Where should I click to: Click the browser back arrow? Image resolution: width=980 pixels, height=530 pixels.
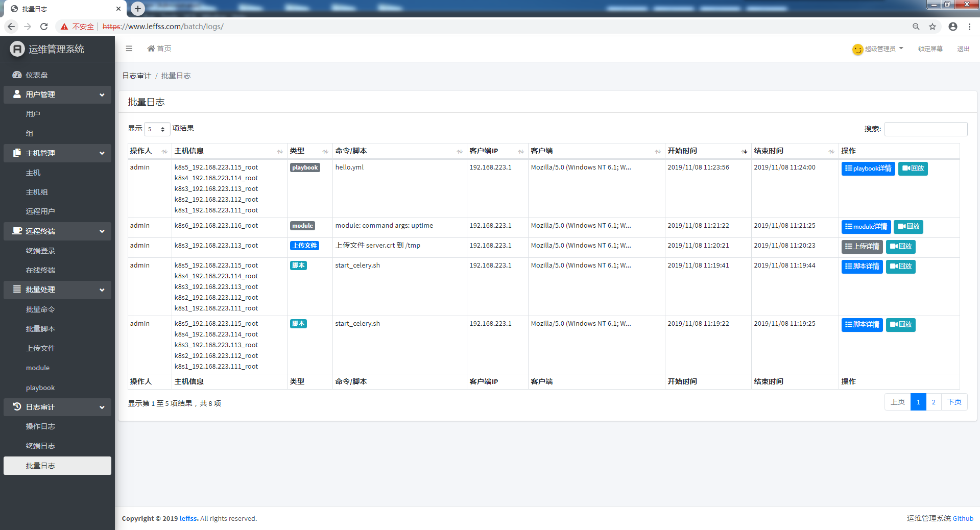11,27
